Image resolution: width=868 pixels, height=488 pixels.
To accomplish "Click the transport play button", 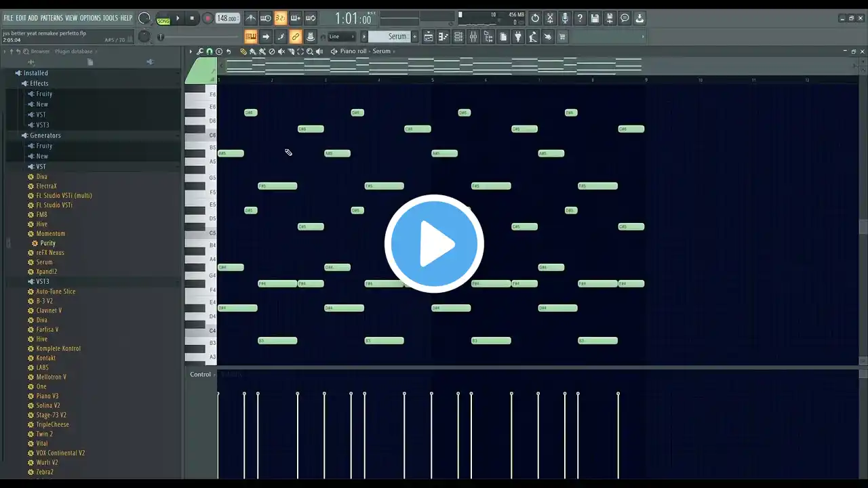I will (x=178, y=19).
